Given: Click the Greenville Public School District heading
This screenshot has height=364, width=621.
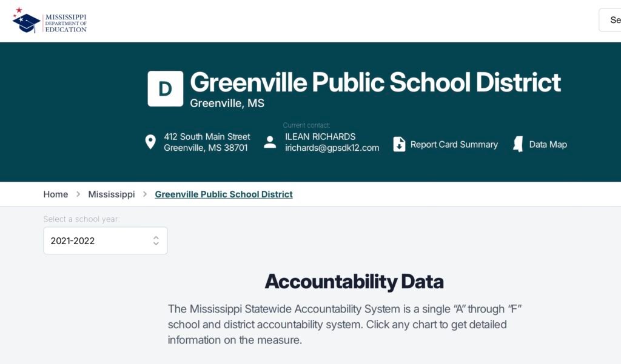Looking at the screenshot, I should click(375, 82).
